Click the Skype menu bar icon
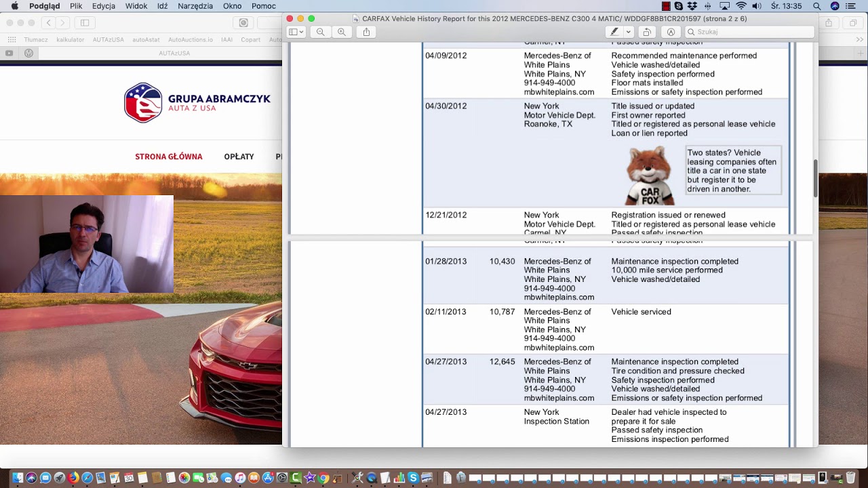Screen dimensions: 868x488 [678, 6]
